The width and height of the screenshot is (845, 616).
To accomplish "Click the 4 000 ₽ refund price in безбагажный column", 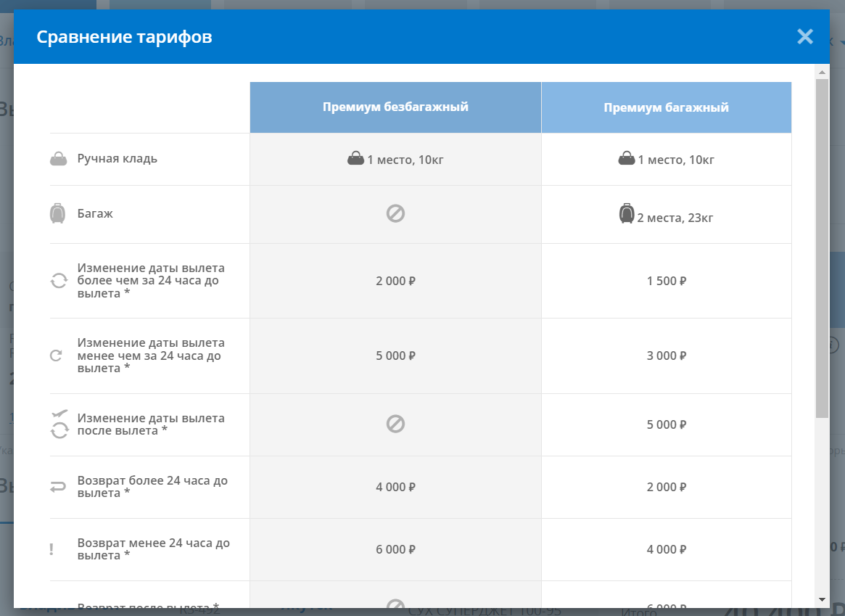I will [x=395, y=487].
